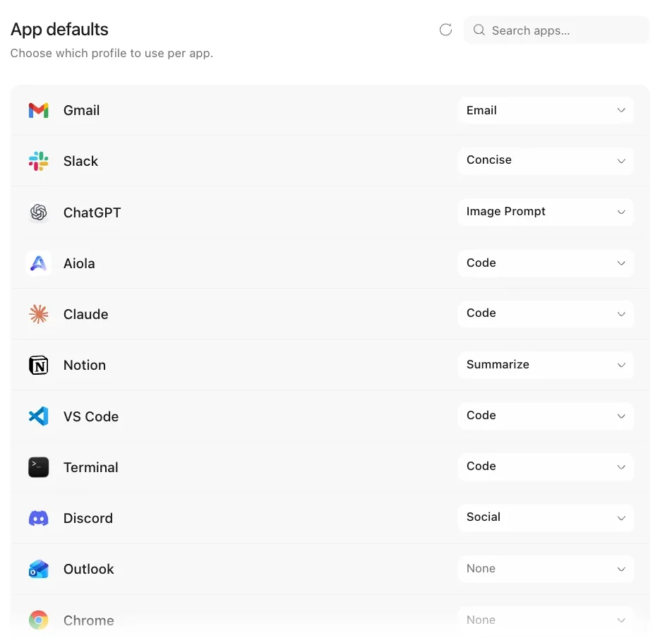This screenshot has width=672, height=638.
Task: Click the Claude app name
Action: click(85, 315)
